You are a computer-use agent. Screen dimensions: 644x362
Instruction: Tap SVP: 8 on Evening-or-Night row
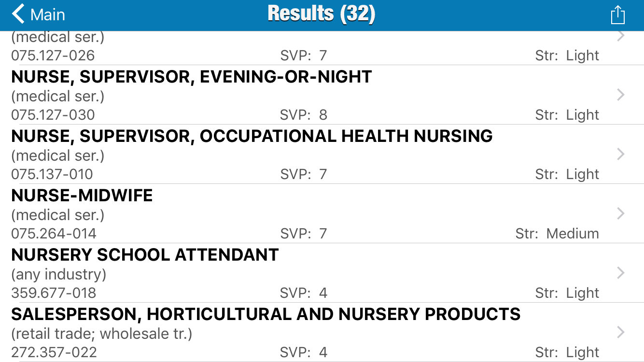[x=304, y=115]
